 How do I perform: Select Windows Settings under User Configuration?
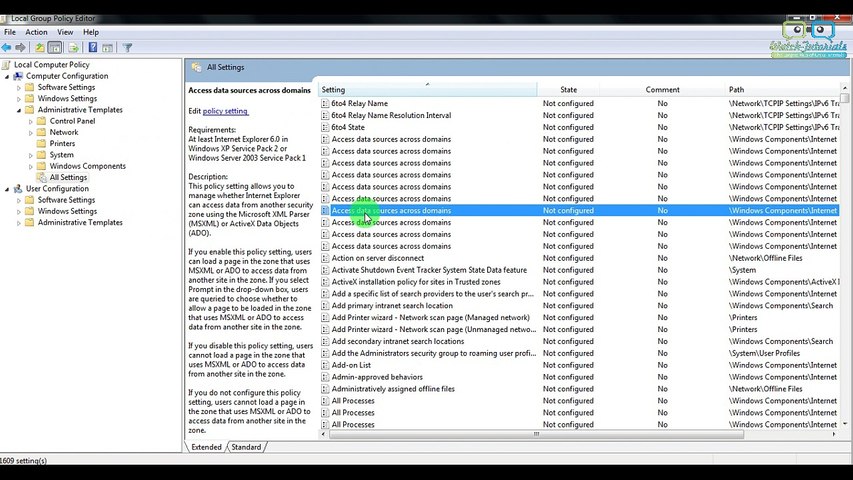67,211
